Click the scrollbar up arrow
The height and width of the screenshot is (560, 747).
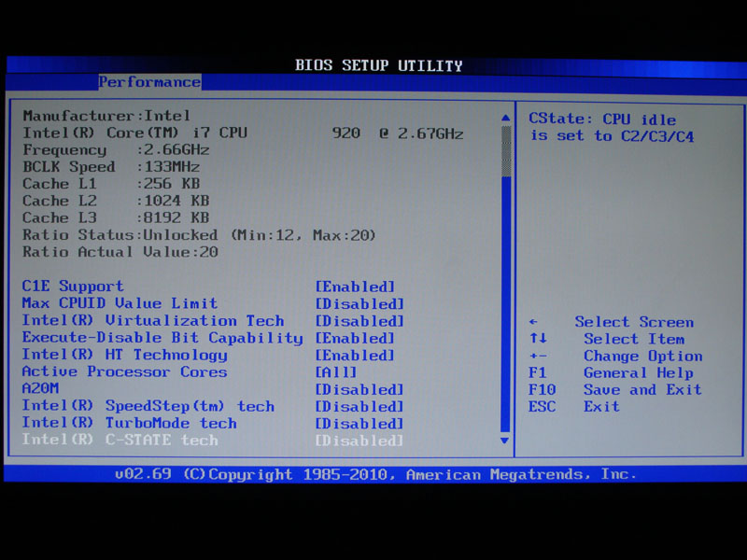[x=505, y=118]
